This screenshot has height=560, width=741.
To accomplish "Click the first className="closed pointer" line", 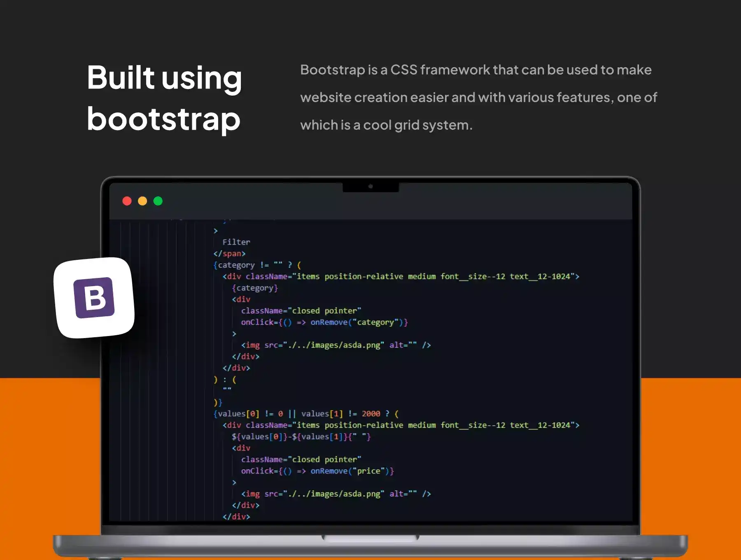I will [301, 311].
